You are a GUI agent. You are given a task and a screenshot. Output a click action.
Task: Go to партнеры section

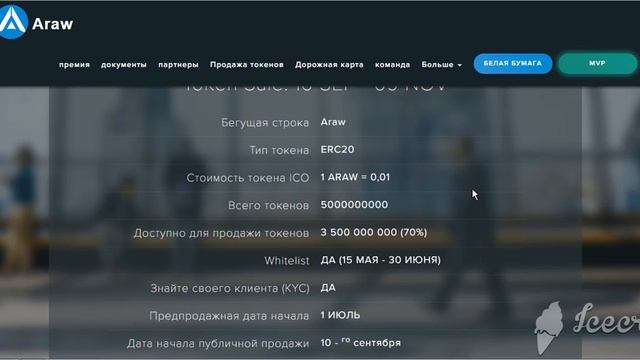pyautogui.click(x=178, y=65)
